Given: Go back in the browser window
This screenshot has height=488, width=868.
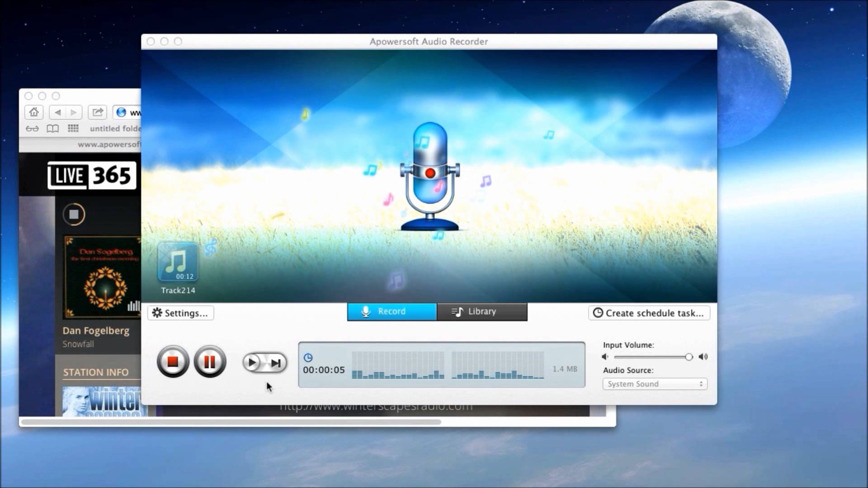Looking at the screenshot, I should click(x=57, y=112).
